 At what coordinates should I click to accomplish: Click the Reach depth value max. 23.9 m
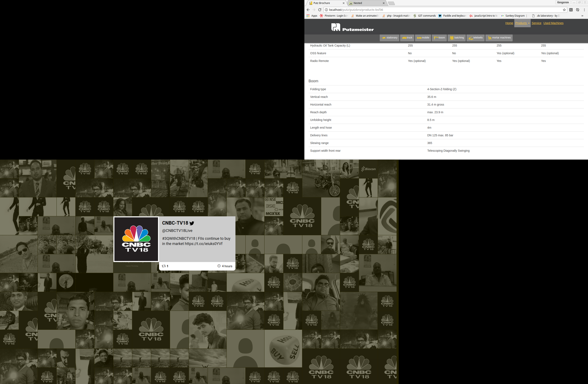click(435, 112)
